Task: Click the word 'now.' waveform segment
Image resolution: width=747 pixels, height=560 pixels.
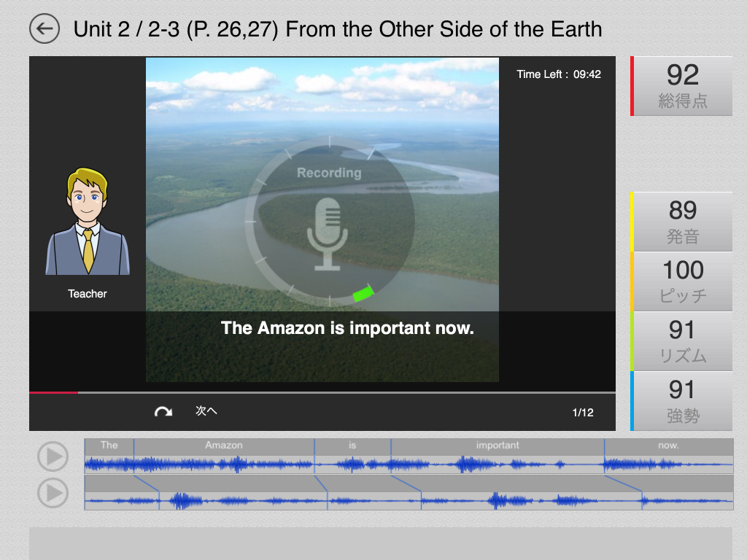Action: pyautogui.click(x=667, y=456)
